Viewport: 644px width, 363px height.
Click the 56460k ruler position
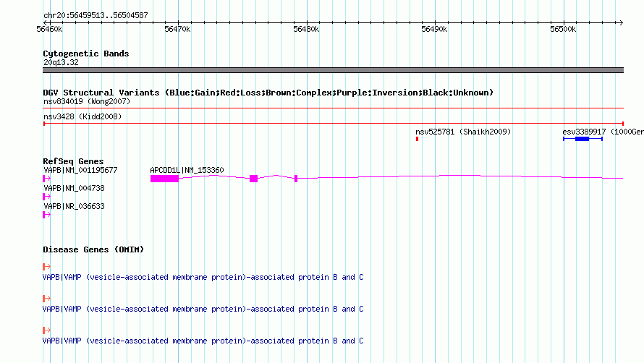[49, 29]
